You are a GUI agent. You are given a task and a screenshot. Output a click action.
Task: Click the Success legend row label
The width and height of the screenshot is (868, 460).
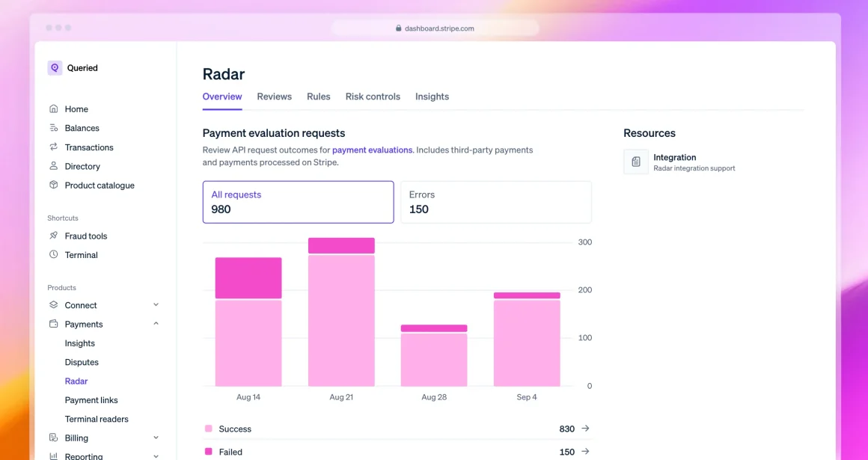click(x=235, y=429)
